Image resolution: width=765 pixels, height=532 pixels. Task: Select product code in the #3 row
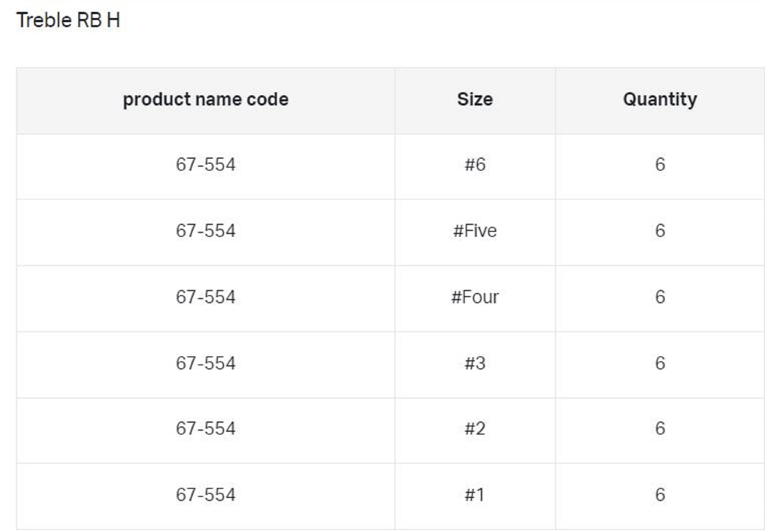click(205, 363)
